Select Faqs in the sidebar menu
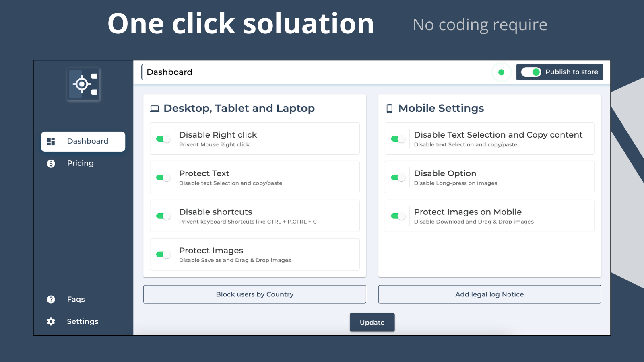 (75, 299)
